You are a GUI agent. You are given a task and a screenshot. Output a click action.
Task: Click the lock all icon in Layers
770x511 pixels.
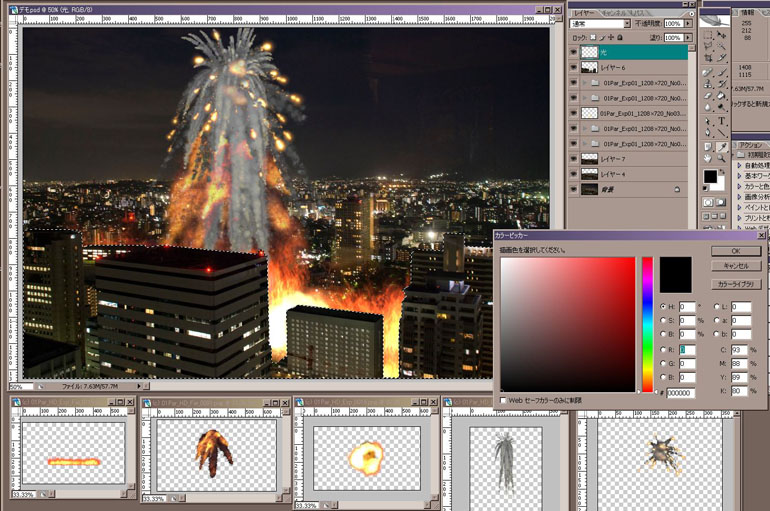(620, 37)
